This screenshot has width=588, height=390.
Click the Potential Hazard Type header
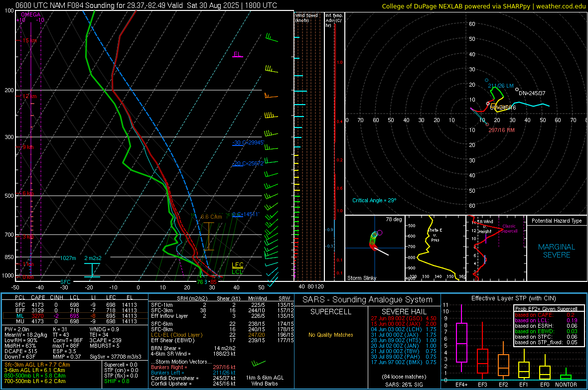(x=557, y=221)
